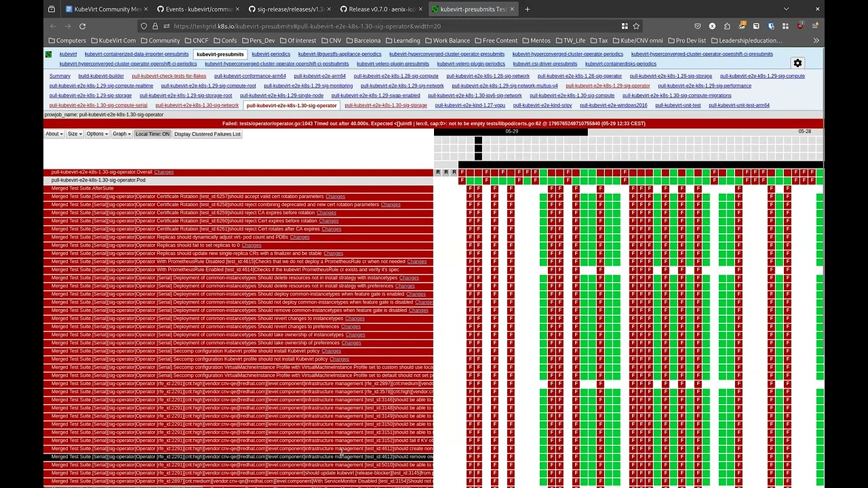Image resolution: width=868 pixels, height=488 pixels.
Task: Open the Computers bookmark folder
Action: click(x=67, y=41)
